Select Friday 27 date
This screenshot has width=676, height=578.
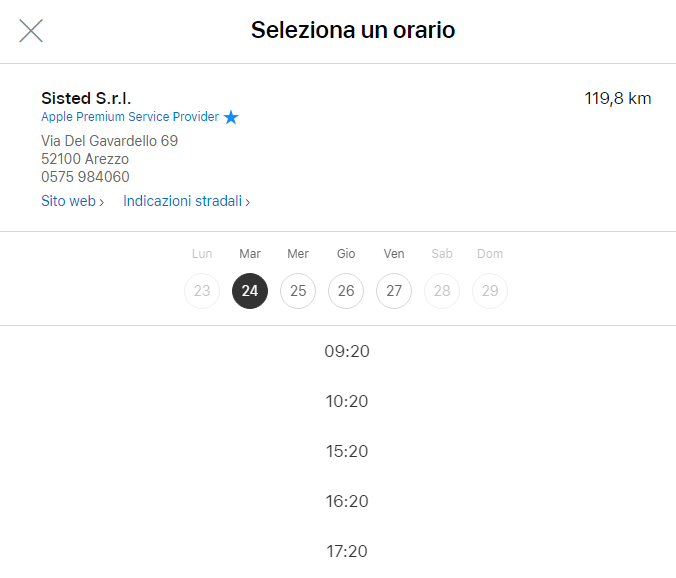pos(394,291)
